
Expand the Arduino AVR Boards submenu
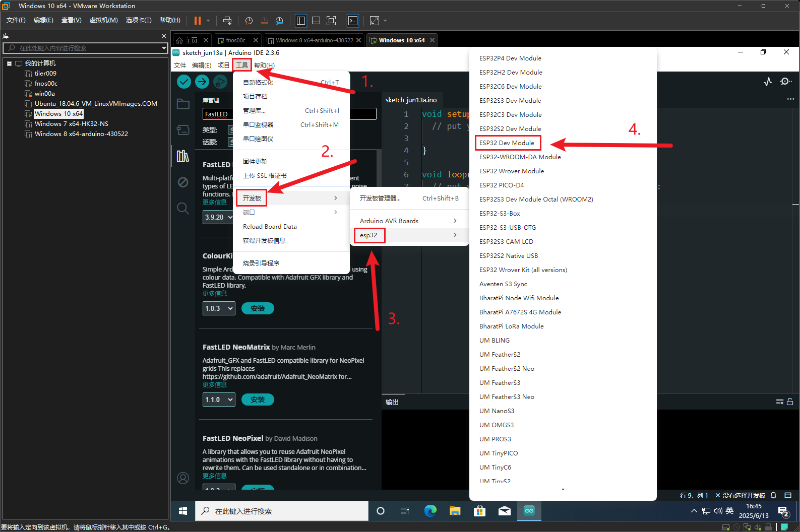[x=409, y=221]
